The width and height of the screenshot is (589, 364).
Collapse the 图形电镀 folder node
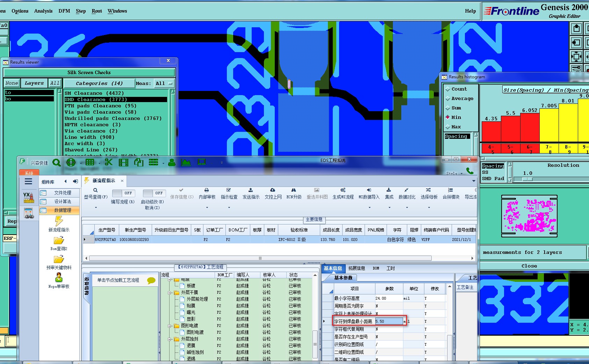tap(170, 326)
